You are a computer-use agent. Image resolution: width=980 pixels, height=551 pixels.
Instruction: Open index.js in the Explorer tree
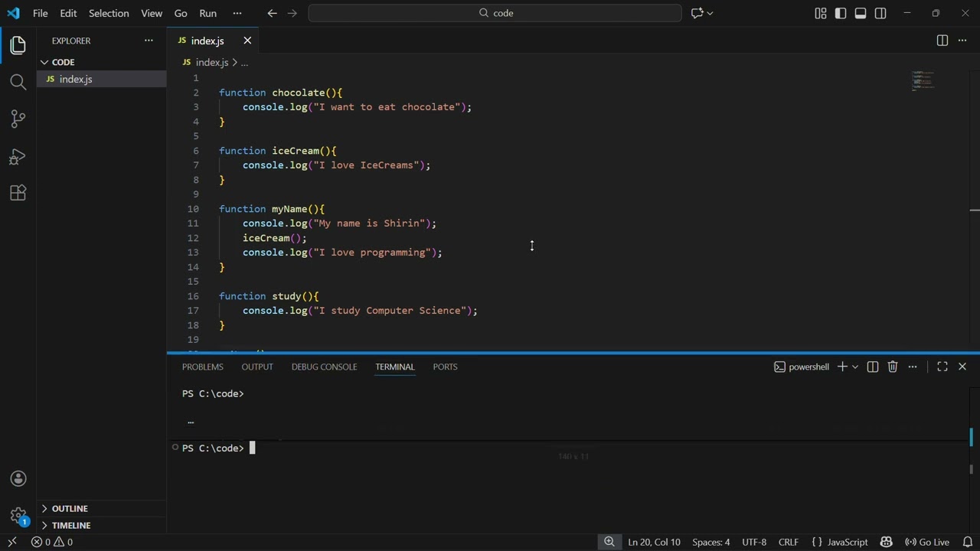[x=101, y=79]
